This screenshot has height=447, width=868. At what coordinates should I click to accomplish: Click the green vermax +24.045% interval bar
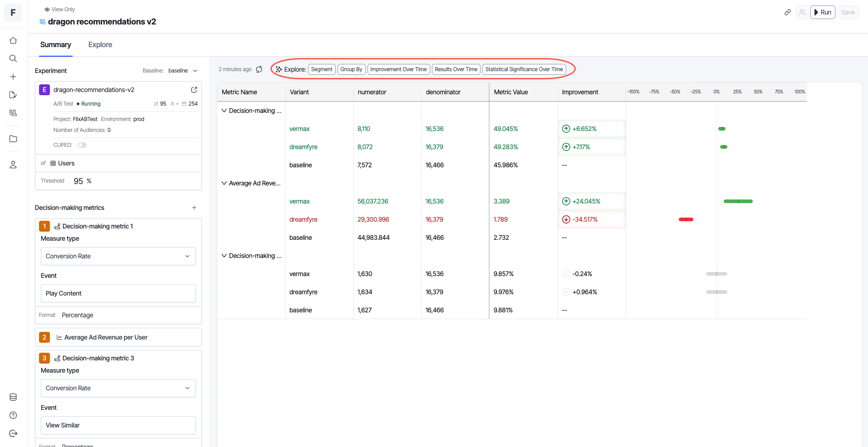(x=738, y=201)
